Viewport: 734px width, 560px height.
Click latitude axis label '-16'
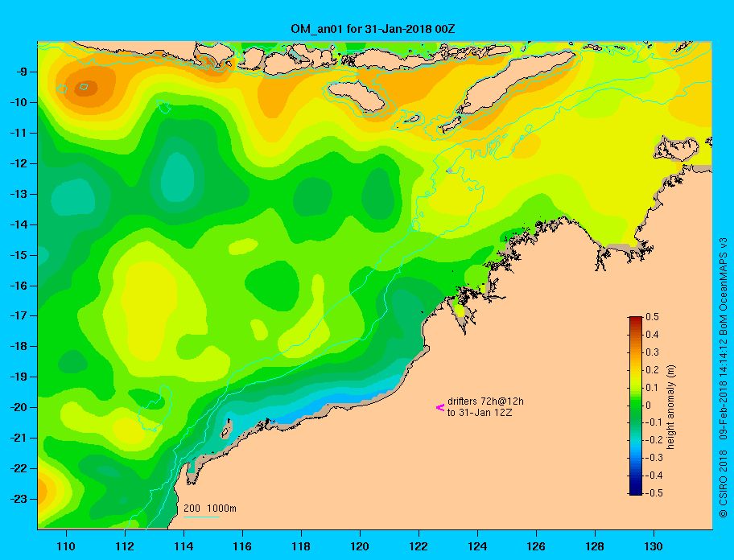click(19, 286)
